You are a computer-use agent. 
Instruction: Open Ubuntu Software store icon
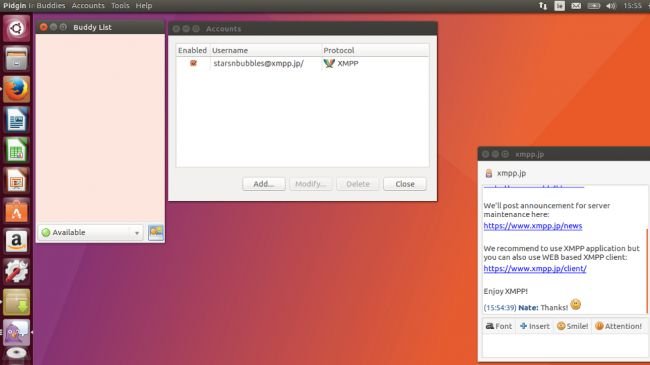17,211
